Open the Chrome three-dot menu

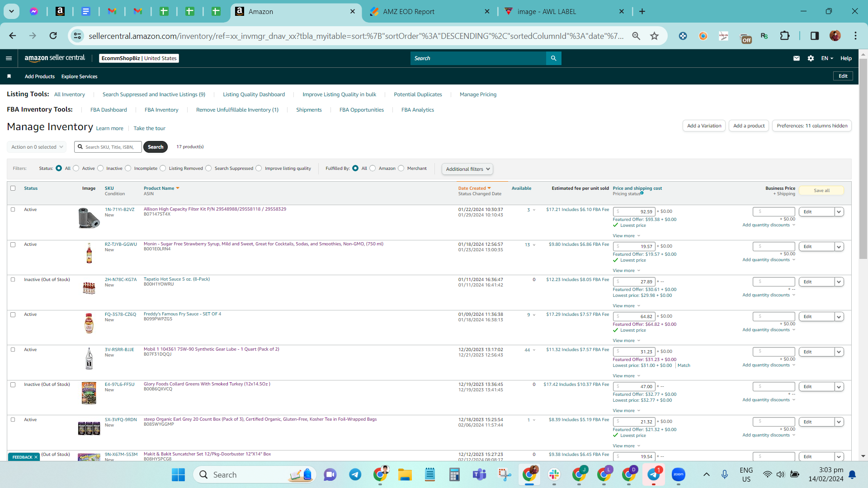coord(855,36)
